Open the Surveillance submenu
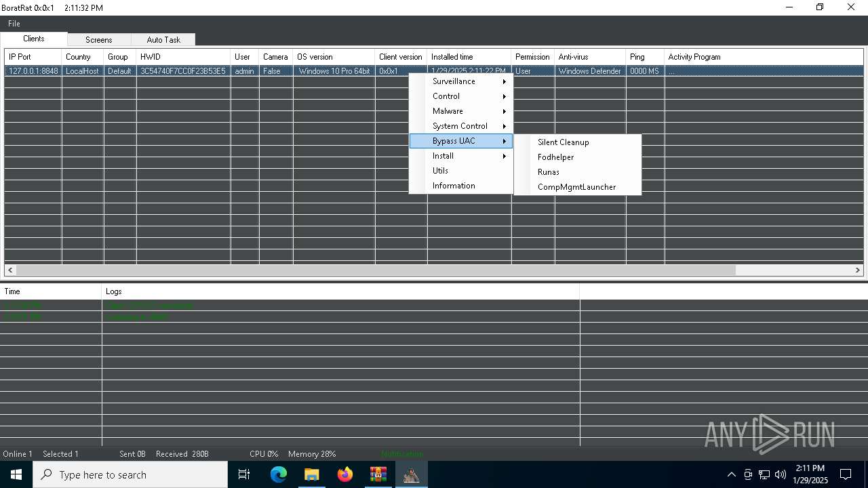The height and width of the screenshot is (488, 868). click(461, 81)
